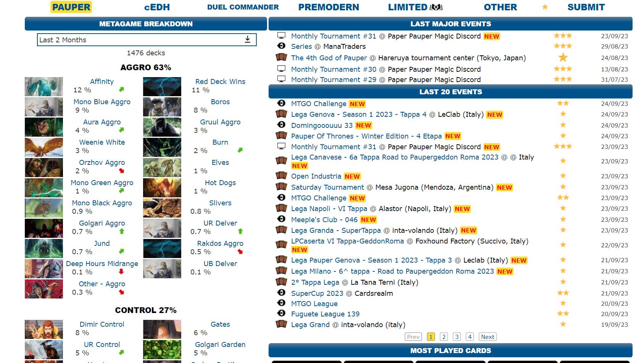Click the Affinity deck artwork thumbnail
Viewport: 644px width, 363px height.
click(x=44, y=87)
